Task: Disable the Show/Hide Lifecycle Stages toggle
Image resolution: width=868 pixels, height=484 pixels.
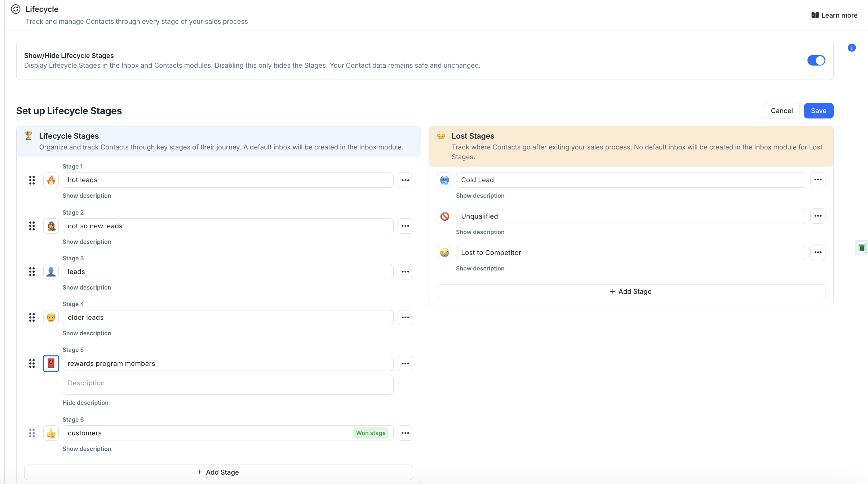Action: (x=816, y=60)
